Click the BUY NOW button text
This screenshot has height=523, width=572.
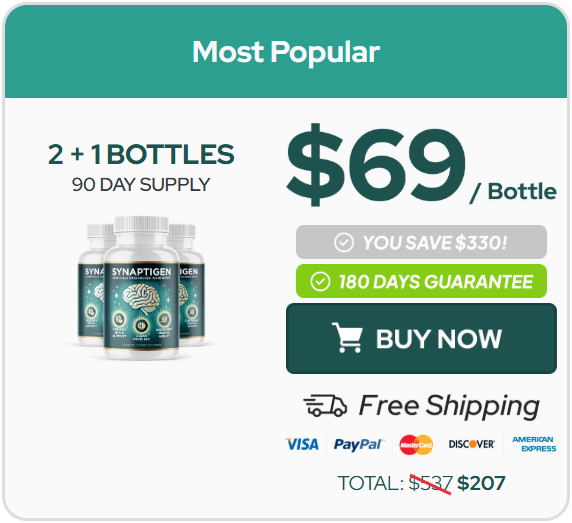439,339
